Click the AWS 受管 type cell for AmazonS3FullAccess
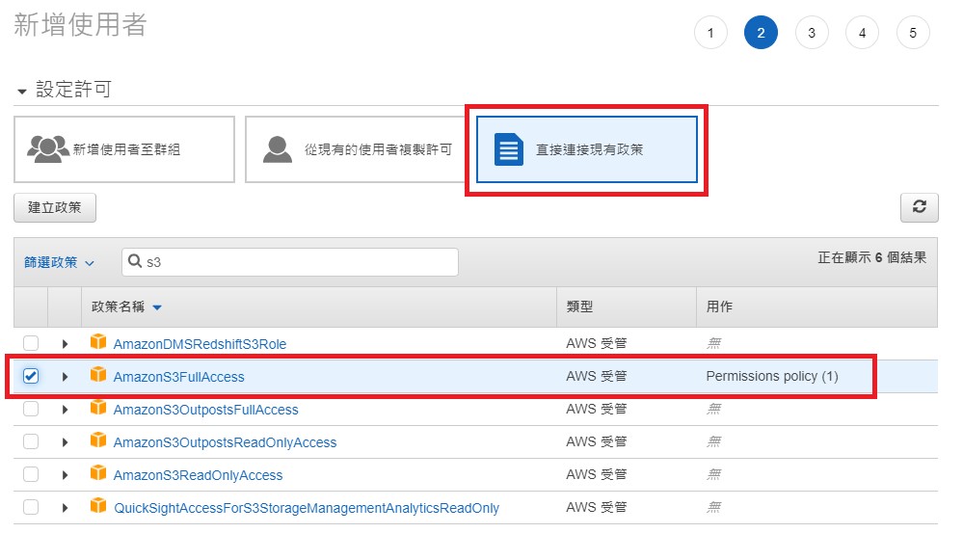Viewport: 963px width, 560px height. pos(597,376)
